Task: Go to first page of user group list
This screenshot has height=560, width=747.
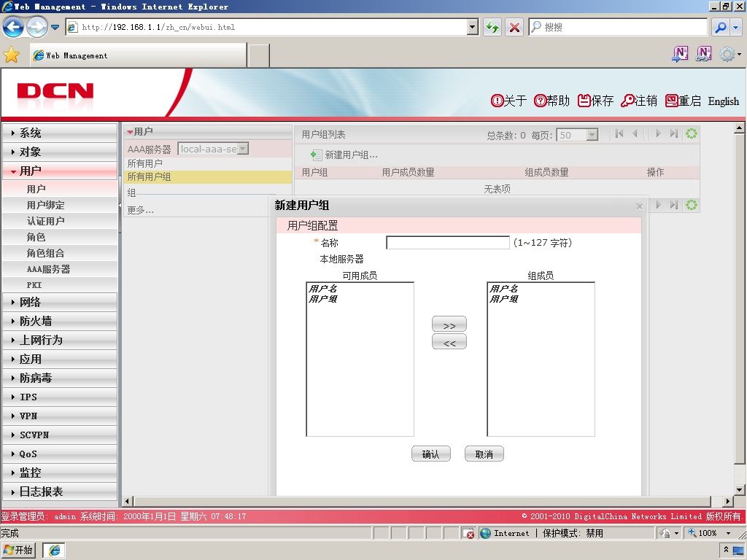Action: [x=619, y=134]
